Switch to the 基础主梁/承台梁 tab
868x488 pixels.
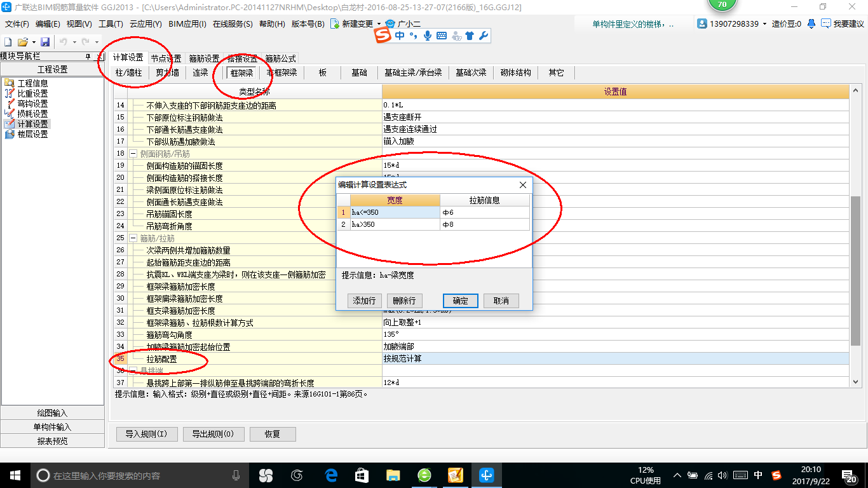[x=413, y=72]
